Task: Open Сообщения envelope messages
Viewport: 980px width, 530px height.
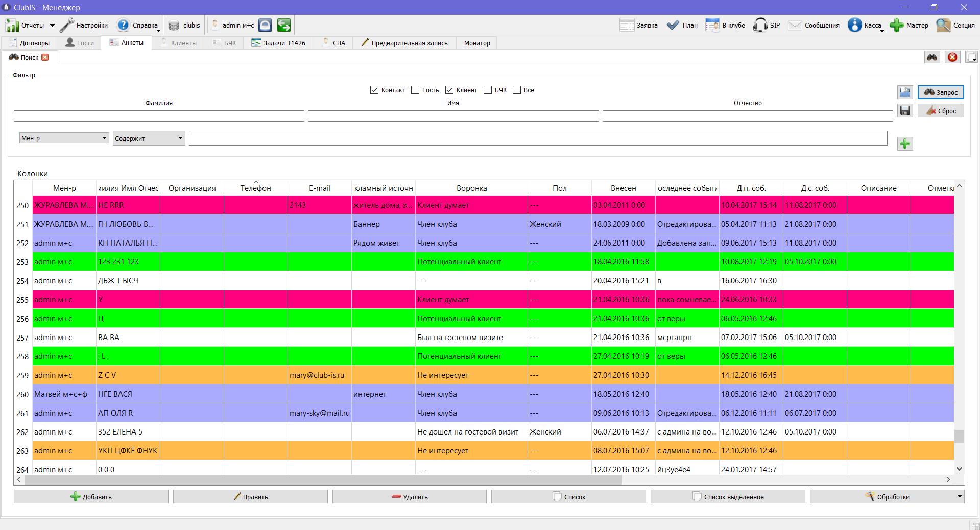Action: [x=814, y=25]
